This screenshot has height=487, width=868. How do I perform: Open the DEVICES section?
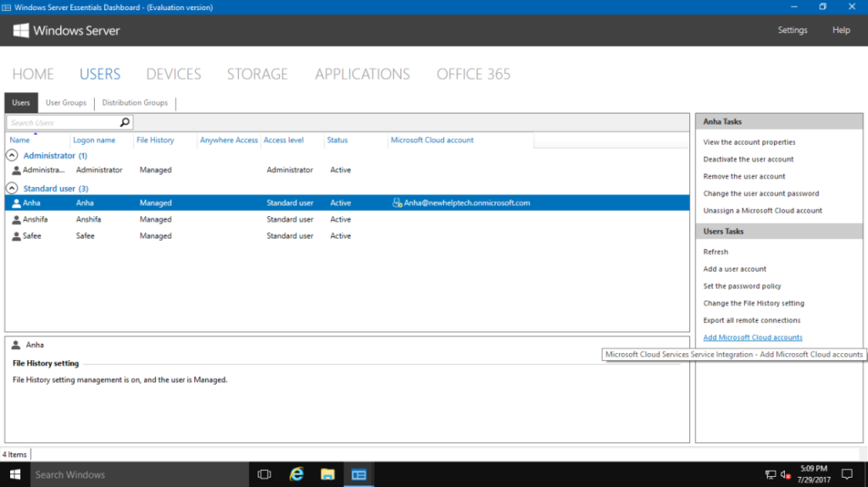coord(174,75)
